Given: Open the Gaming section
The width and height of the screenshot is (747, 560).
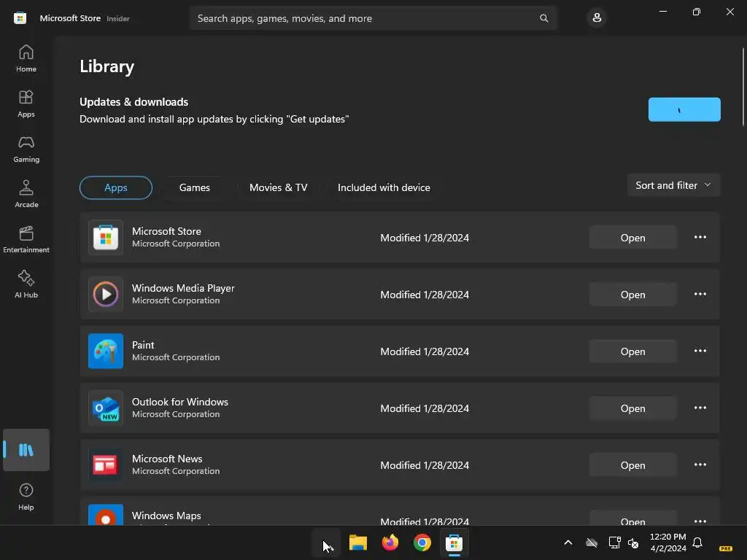Looking at the screenshot, I should pyautogui.click(x=26, y=149).
